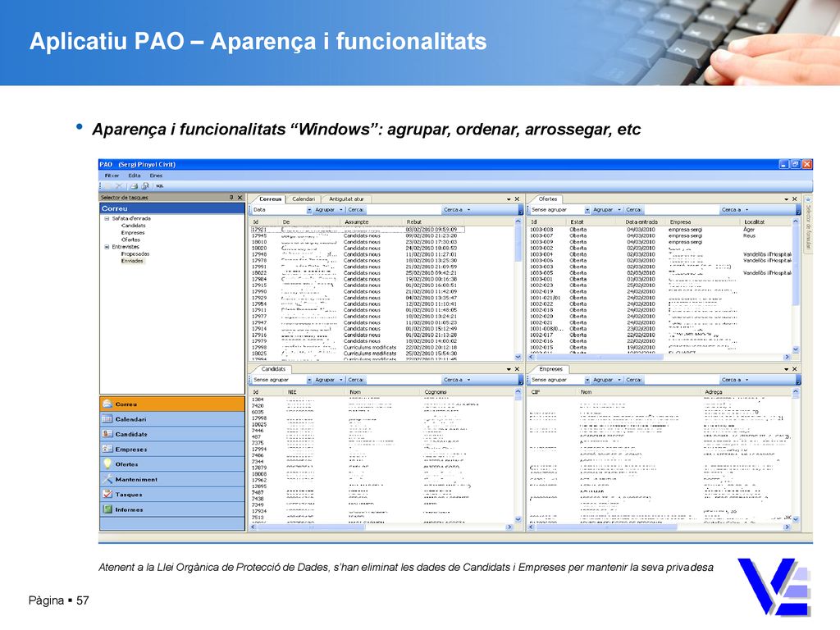Image resolution: width=840 pixels, height=630 pixels.
Task: Open the Correu section in the sidebar
Action: [x=172, y=404]
